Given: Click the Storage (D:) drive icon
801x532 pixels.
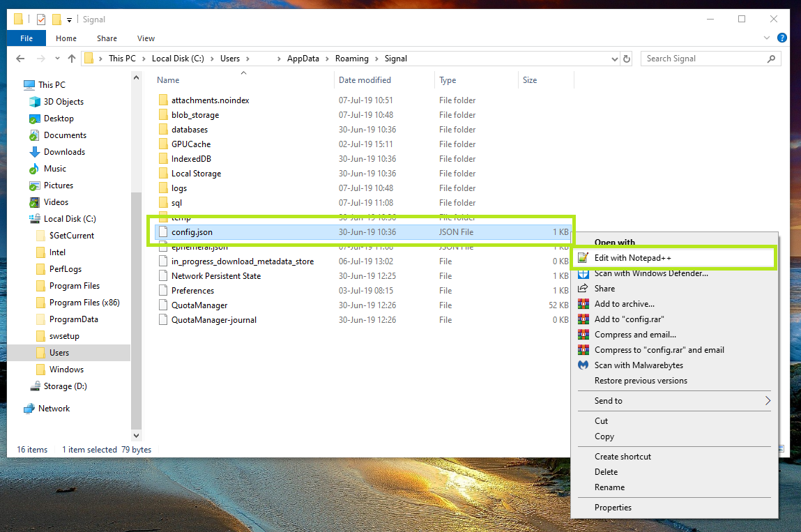Looking at the screenshot, I should point(35,386).
